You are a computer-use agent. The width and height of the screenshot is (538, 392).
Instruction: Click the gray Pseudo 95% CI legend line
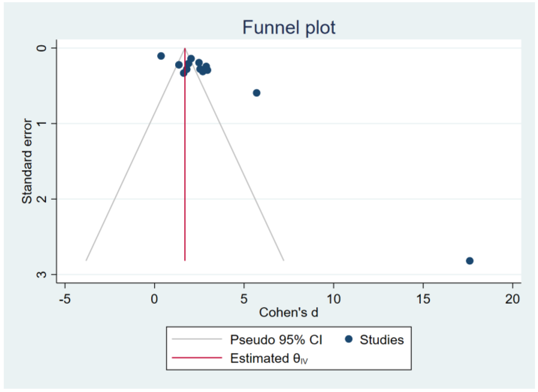197,339
